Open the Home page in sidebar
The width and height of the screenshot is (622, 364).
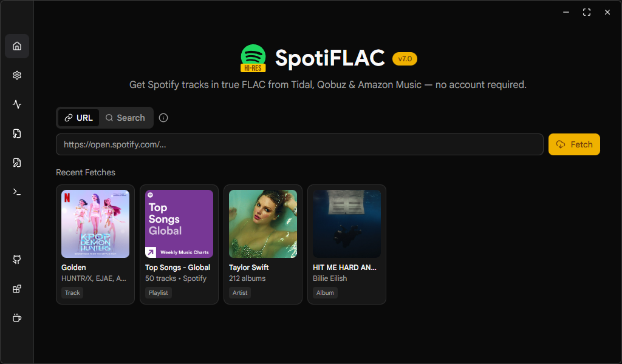(17, 46)
